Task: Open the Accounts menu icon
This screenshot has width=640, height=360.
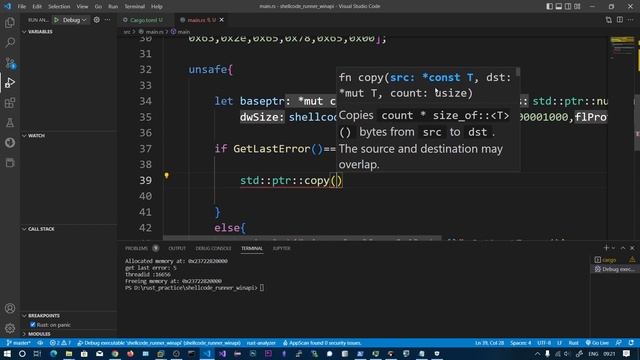Action: 10,309
